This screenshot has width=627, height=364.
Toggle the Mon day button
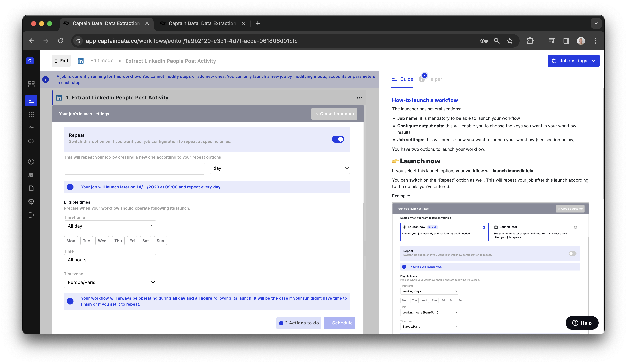point(71,241)
